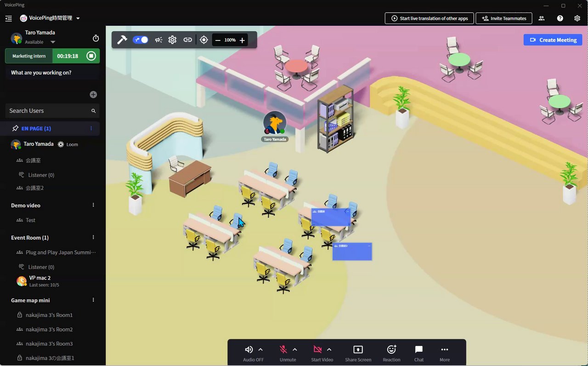Screen dimensions: 588x366
Task: Click the blue 会議室 room area on map
Action: coord(331,217)
